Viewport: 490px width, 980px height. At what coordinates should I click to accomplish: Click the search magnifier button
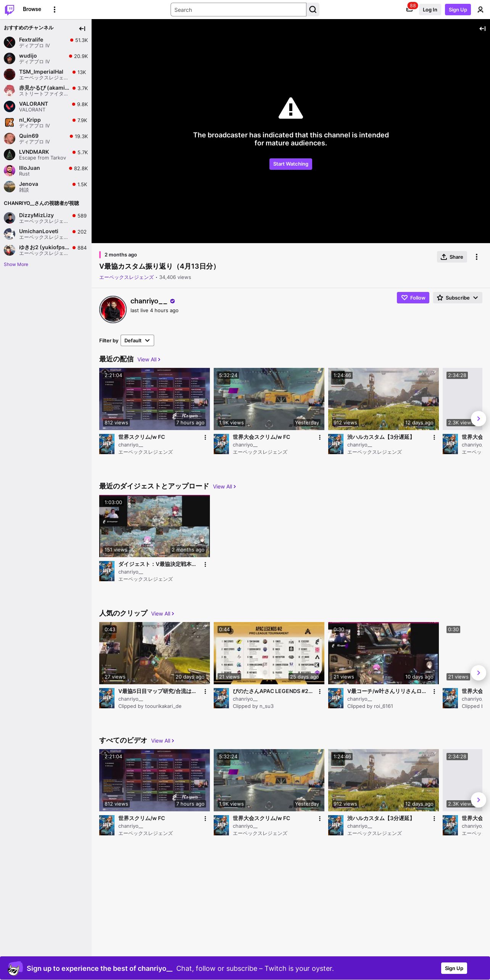coord(313,10)
